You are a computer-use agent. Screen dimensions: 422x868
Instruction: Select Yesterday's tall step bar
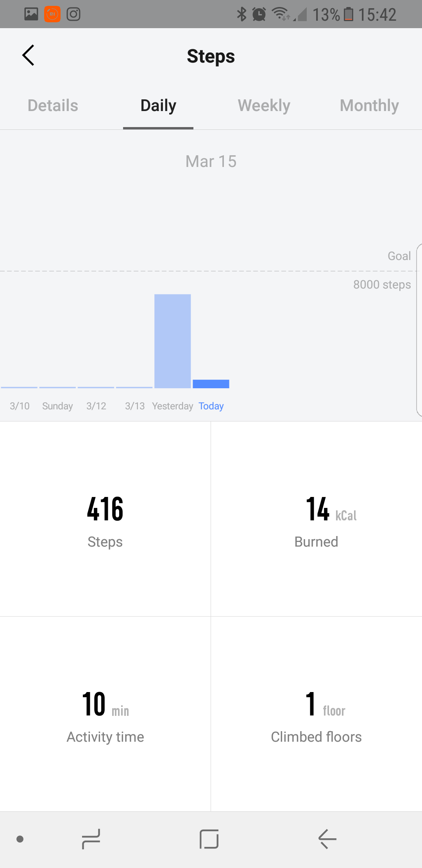173,341
